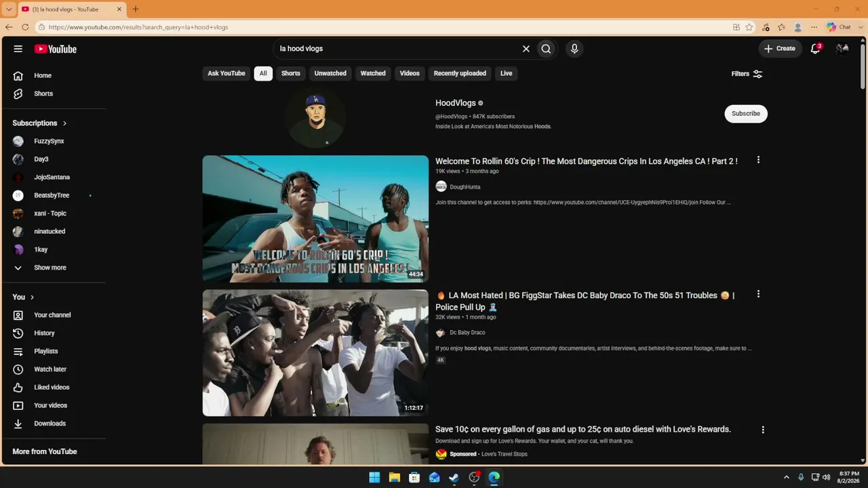The width and height of the screenshot is (868, 488).
Task: Play the Rollin 60's Crip video thumbnail
Action: pos(315,219)
